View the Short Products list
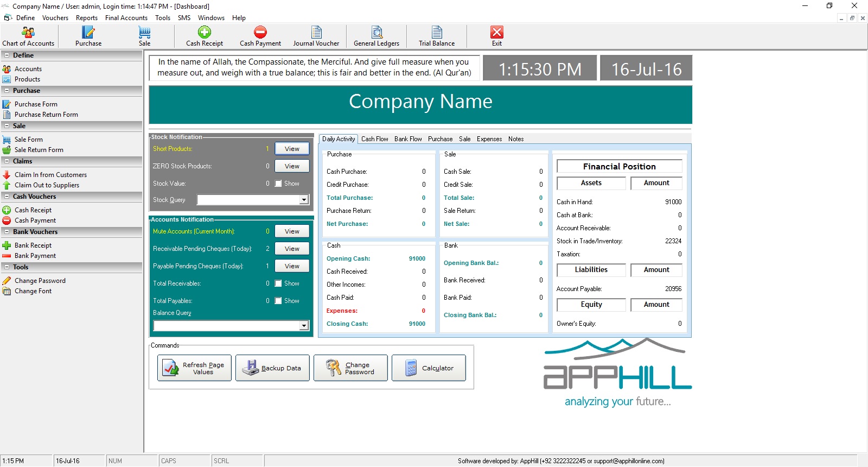868x467 pixels. [292, 149]
